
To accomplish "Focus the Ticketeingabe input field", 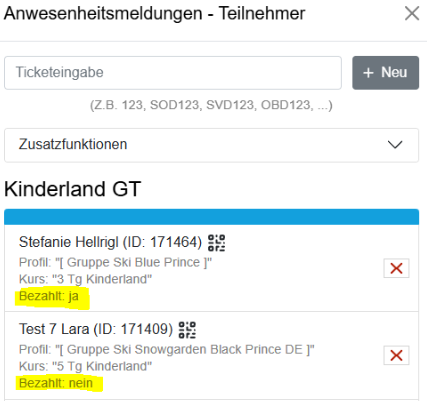I will (x=173, y=73).
